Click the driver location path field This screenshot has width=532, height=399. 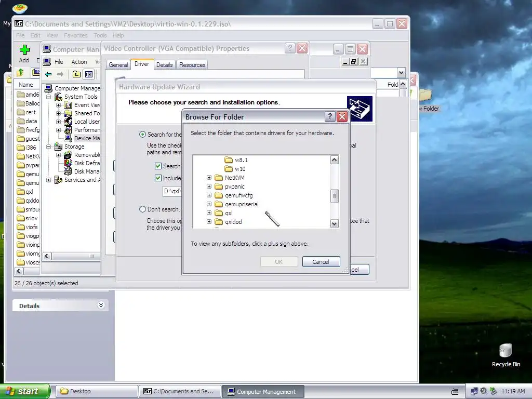(172, 191)
